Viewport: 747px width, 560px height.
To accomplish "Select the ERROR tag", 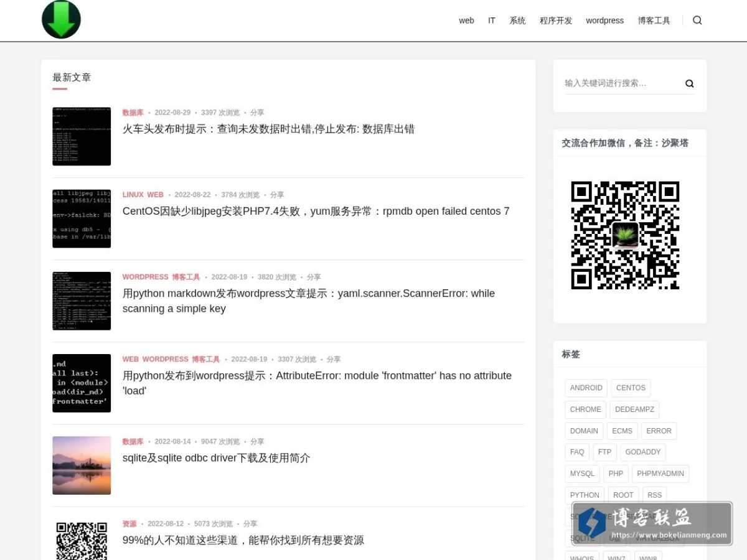I will pos(659,431).
